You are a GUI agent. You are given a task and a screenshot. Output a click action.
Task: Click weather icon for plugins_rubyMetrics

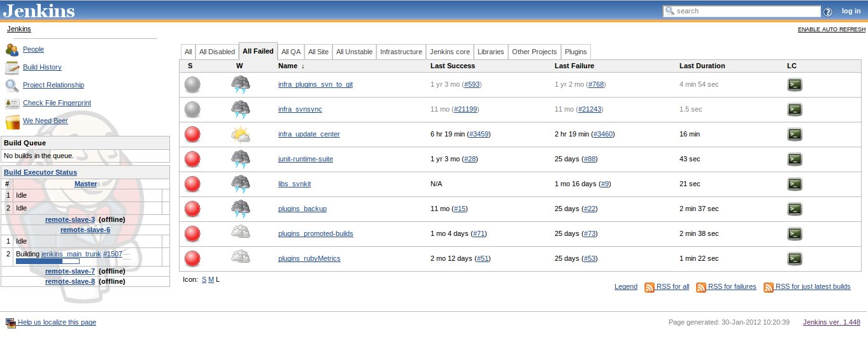[x=240, y=258]
